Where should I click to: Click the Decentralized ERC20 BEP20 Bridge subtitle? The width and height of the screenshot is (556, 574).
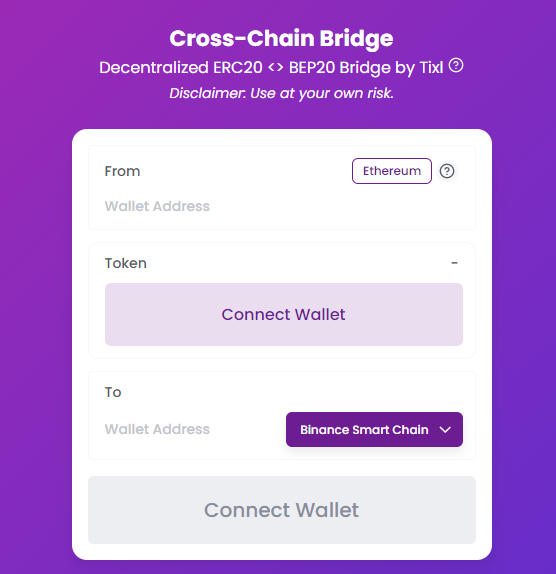click(x=271, y=68)
